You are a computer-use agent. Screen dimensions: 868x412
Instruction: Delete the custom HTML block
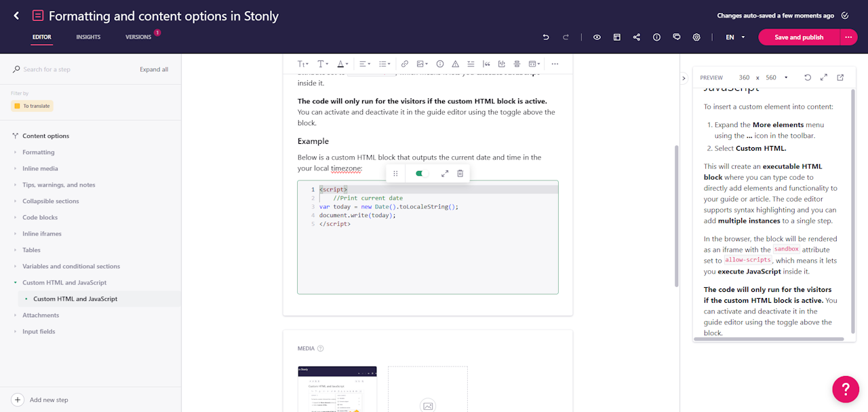click(460, 174)
